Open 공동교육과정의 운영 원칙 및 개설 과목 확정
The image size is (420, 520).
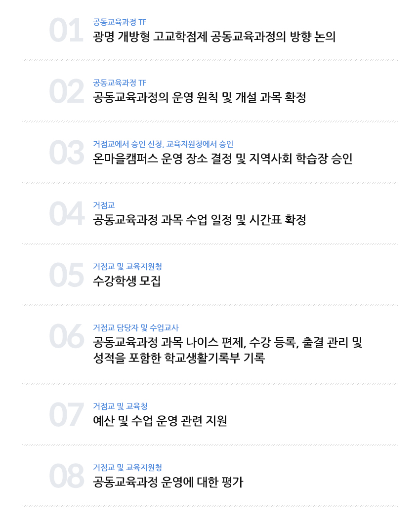pyautogui.click(x=199, y=98)
